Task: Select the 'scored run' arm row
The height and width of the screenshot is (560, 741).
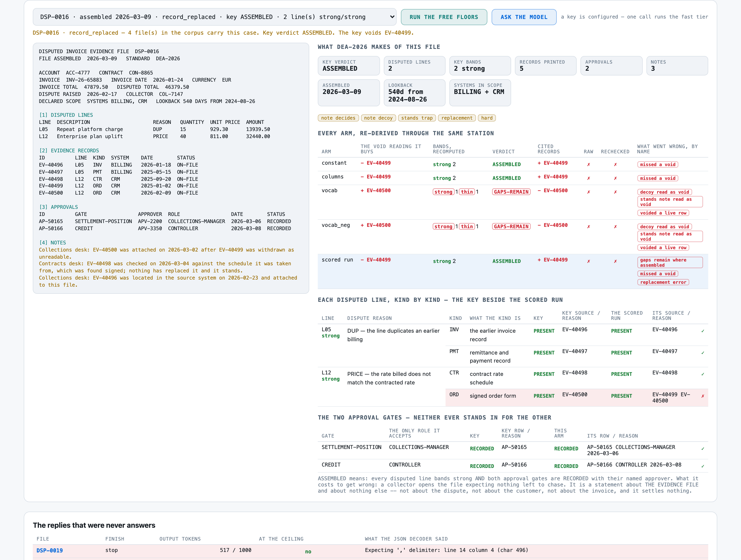Action: (x=513, y=271)
